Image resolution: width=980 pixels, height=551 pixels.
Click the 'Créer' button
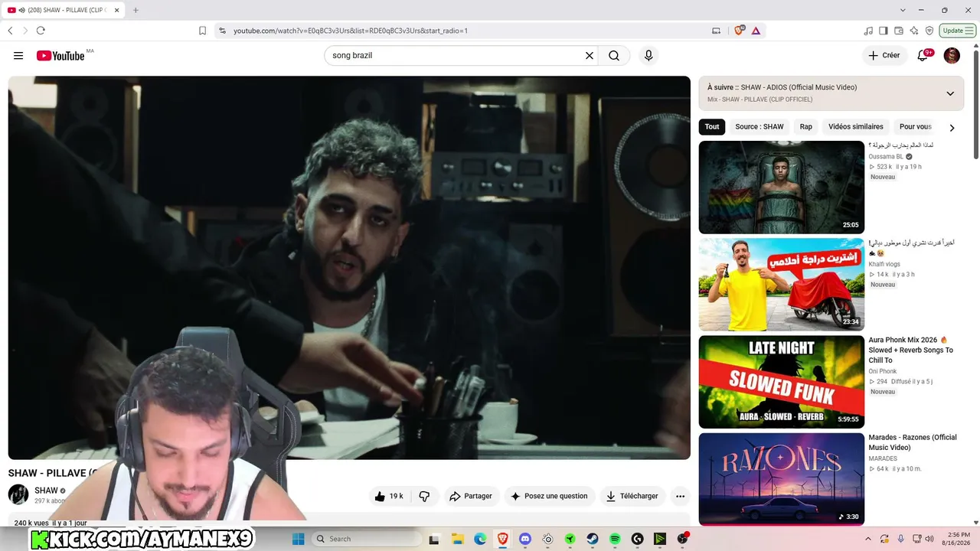click(x=884, y=56)
